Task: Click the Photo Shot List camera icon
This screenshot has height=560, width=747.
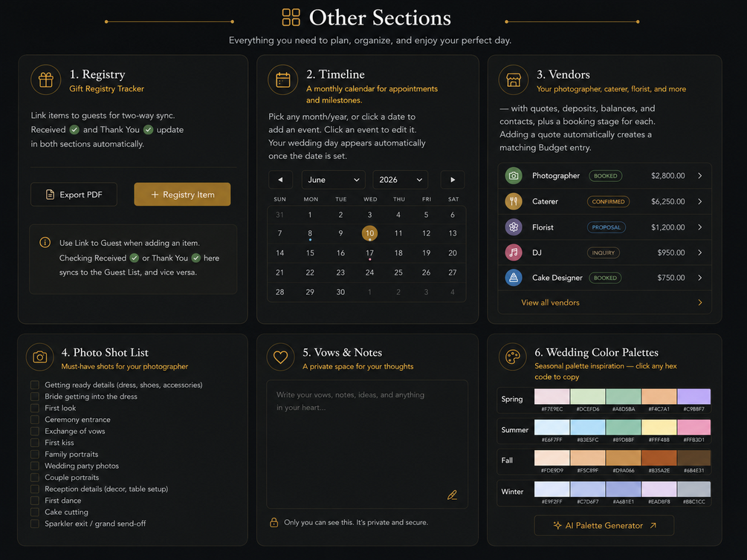Action: [x=40, y=356]
